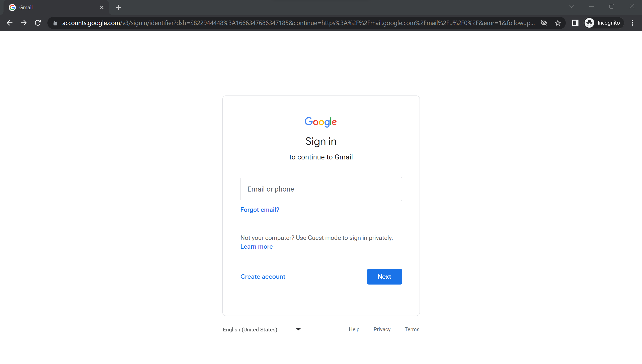Click the browser back navigation arrow
Image resolution: width=642 pixels, height=364 pixels.
click(10, 23)
